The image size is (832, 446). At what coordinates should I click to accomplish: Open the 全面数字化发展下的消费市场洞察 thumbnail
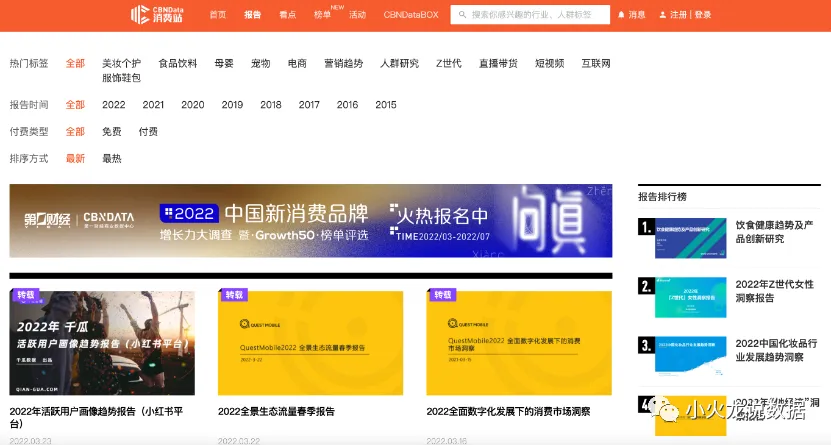click(519, 343)
